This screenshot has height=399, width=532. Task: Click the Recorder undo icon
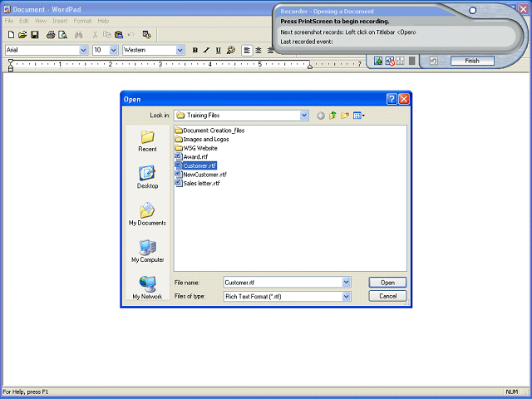tap(434, 61)
